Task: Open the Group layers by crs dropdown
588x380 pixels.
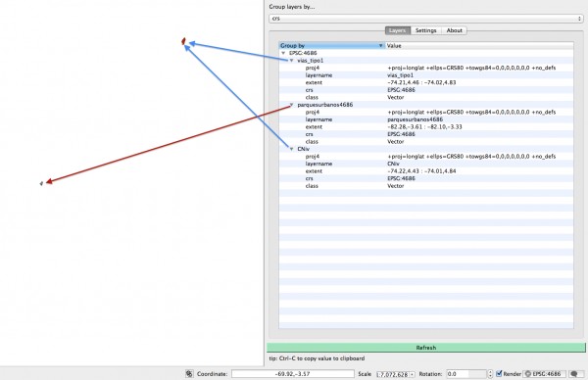Action: [425, 19]
